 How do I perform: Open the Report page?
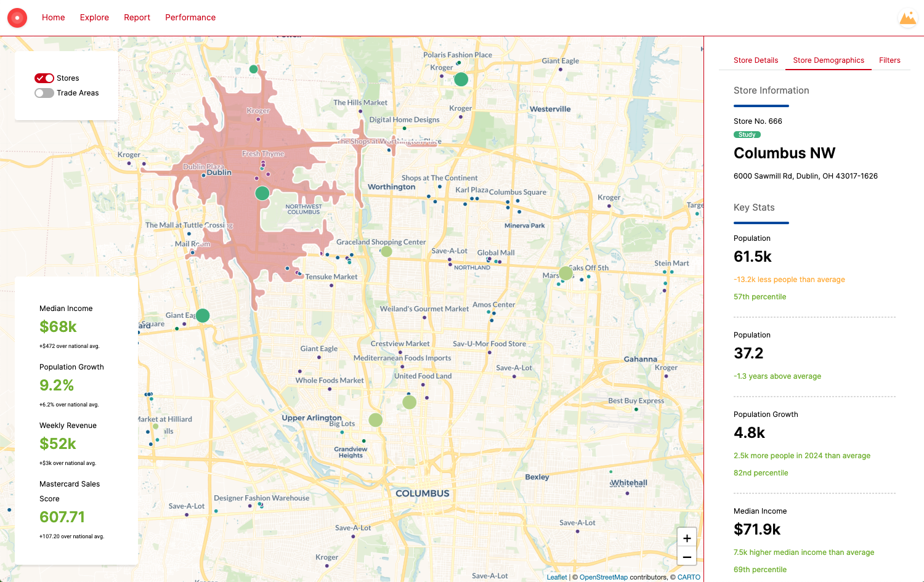pos(137,17)
